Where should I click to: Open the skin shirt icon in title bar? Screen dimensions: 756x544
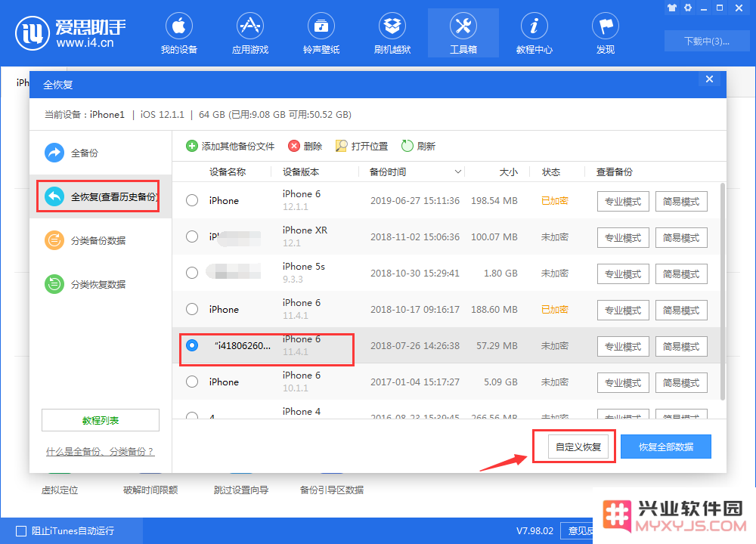pos(671,8)
